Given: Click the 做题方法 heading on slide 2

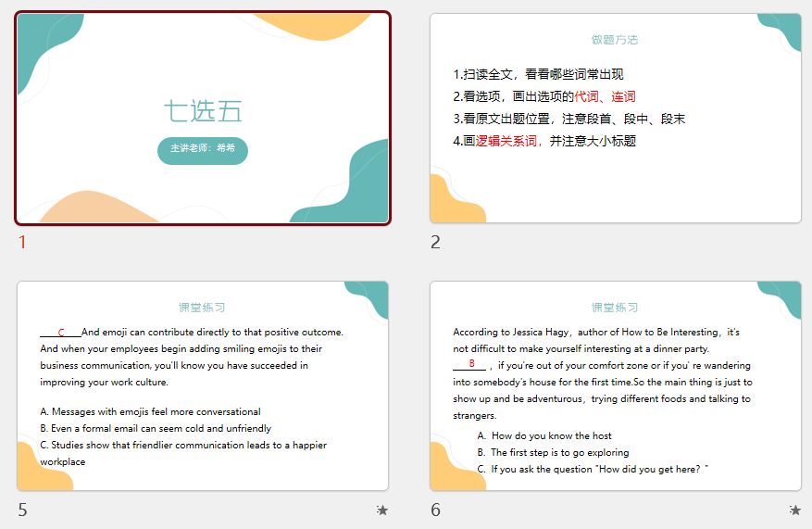Looking at the screenshot, I should tap(615, 40).
